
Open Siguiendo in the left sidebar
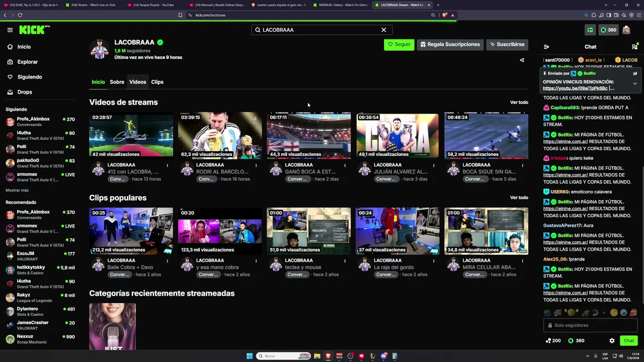[x=30, y=77]
